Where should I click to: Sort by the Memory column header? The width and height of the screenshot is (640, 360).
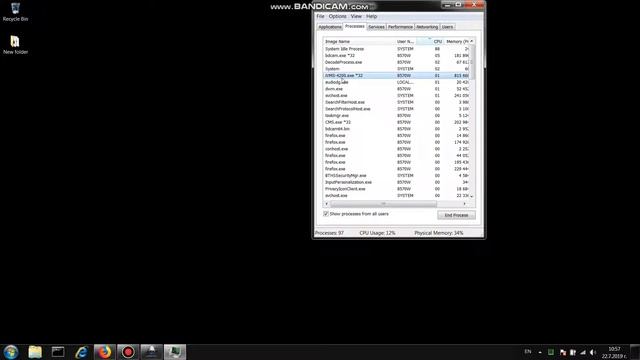(x=457, y=42)
